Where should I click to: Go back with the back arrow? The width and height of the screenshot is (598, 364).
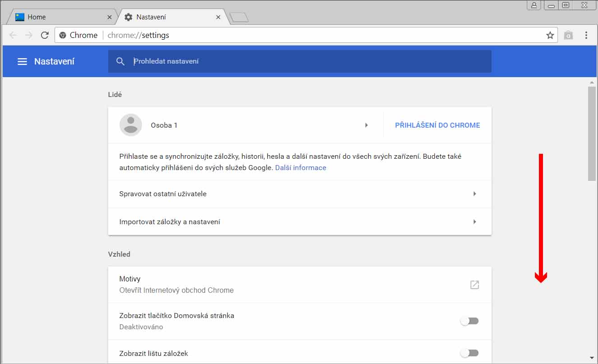coord(13,35)
